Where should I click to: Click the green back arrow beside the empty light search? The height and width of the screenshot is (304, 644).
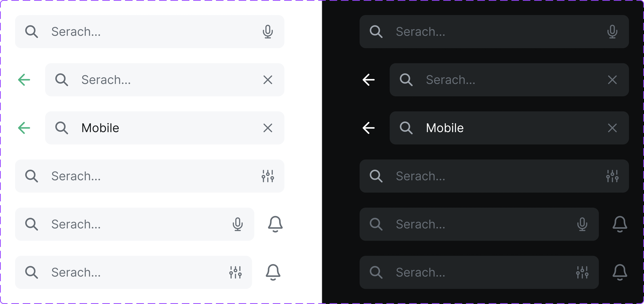pyautogui.click(x=24, y=80)
